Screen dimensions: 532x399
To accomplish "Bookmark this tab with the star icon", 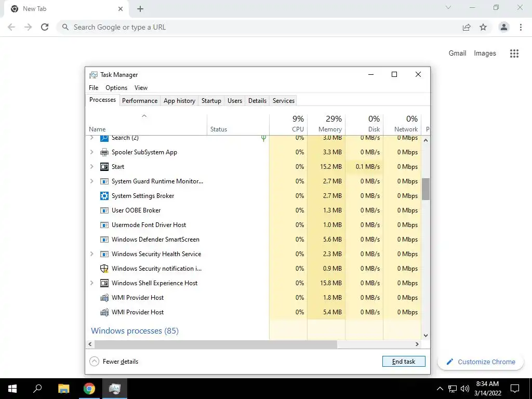I will [x=483, y=27].
